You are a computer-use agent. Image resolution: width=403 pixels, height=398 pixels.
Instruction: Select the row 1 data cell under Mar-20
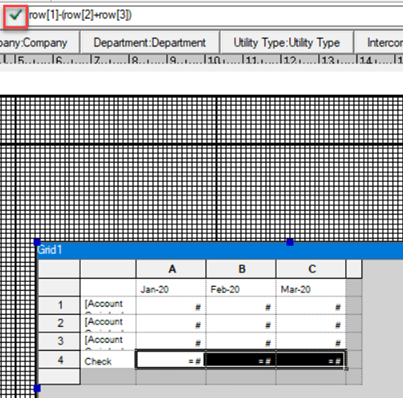311,305
